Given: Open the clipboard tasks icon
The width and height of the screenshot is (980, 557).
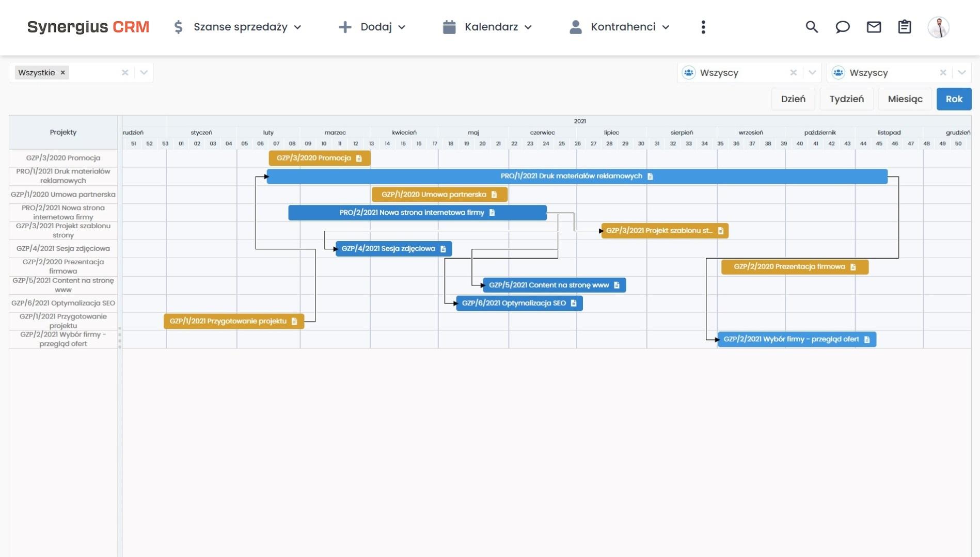Looking at the screenshot, I should [x=904, y=26].
